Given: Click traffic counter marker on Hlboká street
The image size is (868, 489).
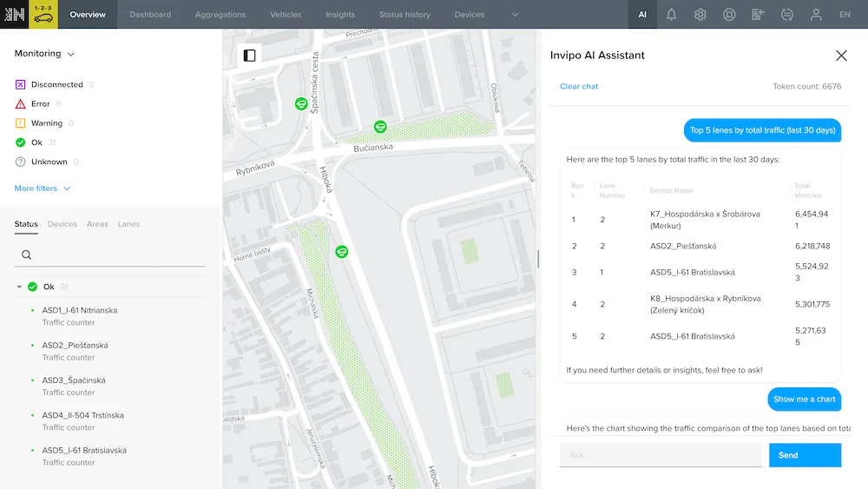Looking at the screenshot, I should [x=342, y=252].
